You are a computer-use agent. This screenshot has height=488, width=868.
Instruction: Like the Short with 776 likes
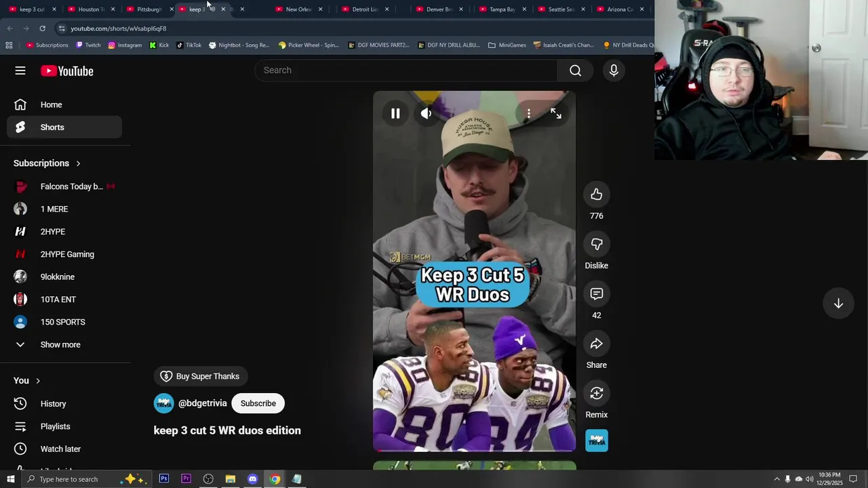pos(597,195)
